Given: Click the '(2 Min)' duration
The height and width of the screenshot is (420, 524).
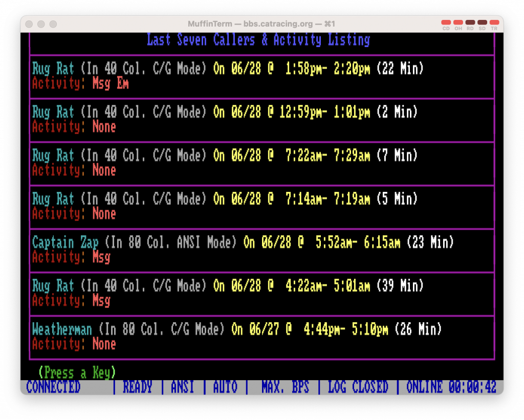Looking at the screenshot, I should click(x=397, y=112).
